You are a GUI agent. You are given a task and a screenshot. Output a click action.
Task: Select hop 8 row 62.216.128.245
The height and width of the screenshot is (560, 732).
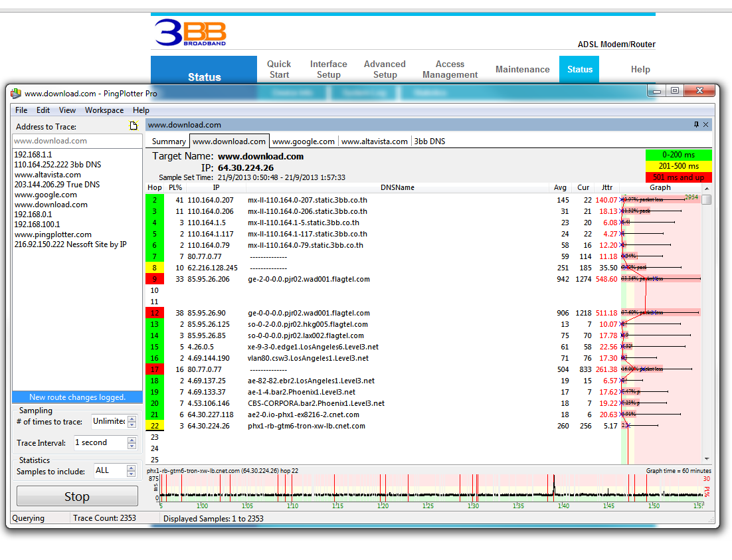tap(423, 268)
